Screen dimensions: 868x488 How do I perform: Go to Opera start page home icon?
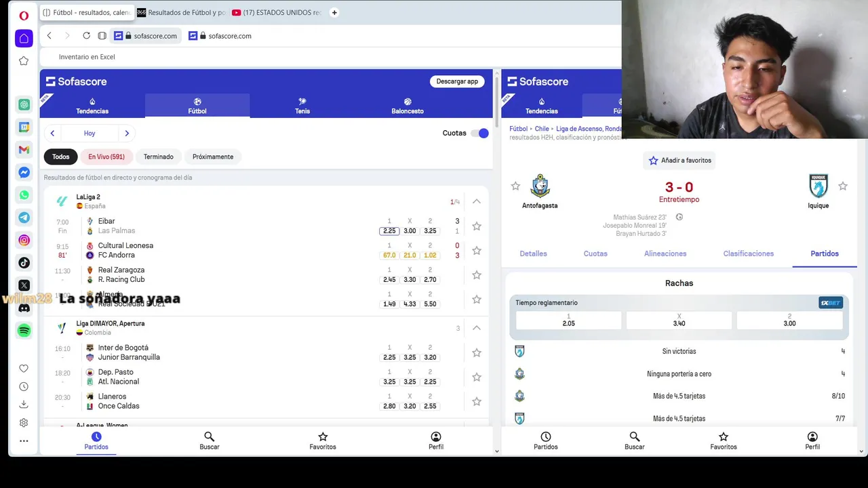coord(24,39)
